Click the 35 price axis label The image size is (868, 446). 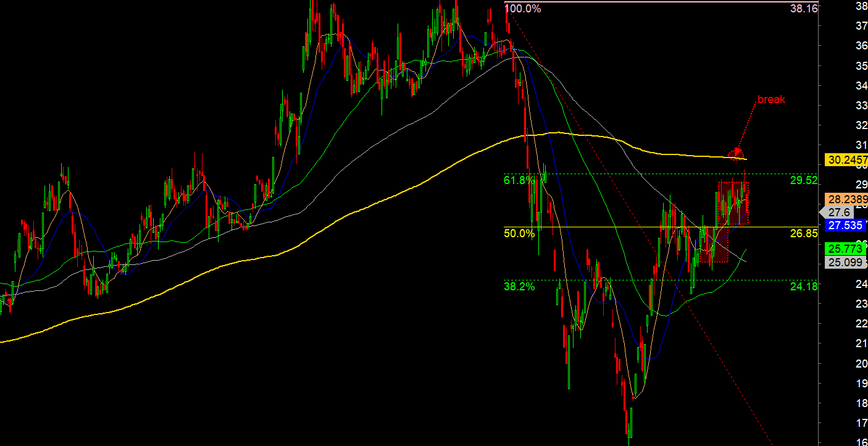click(x=862, y=65)
